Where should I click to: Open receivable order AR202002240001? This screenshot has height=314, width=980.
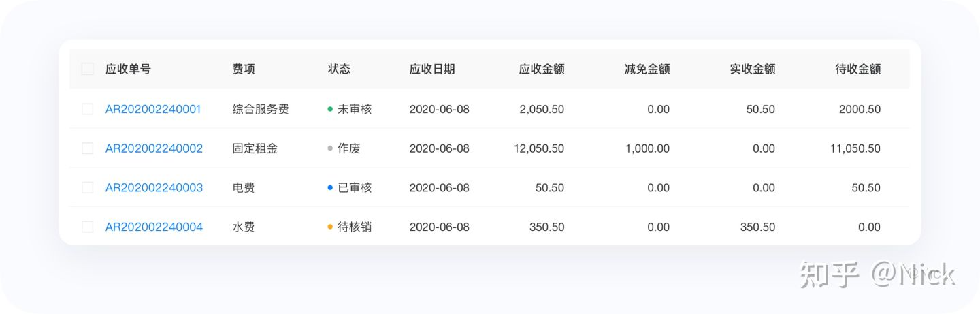click(153, 109)
